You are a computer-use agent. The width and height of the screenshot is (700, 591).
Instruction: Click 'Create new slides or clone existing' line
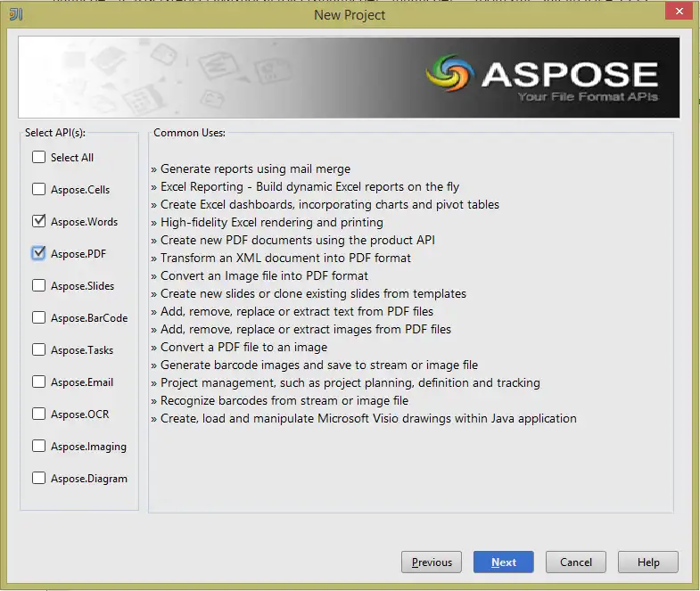click(309, 294)
